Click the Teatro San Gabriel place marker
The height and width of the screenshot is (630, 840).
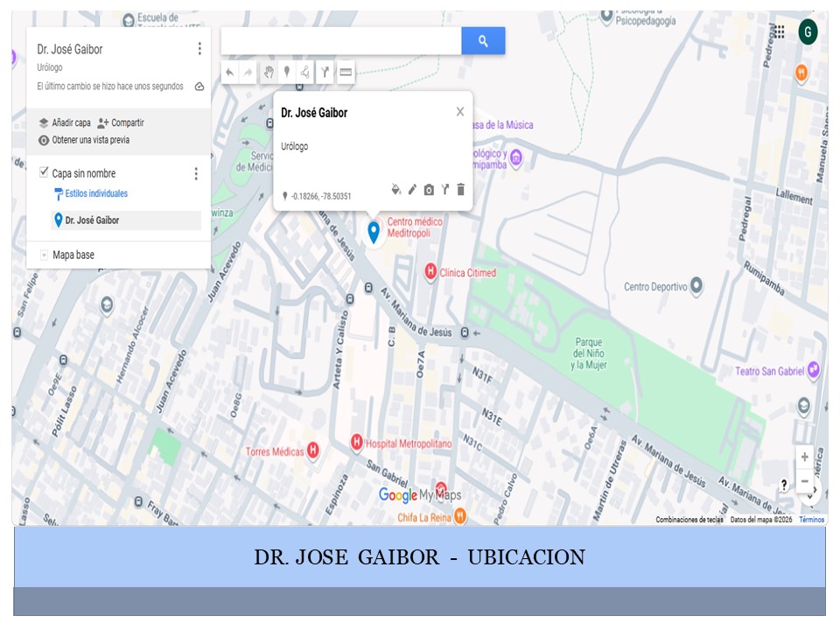pyautogui.click(x=814, y=369)
